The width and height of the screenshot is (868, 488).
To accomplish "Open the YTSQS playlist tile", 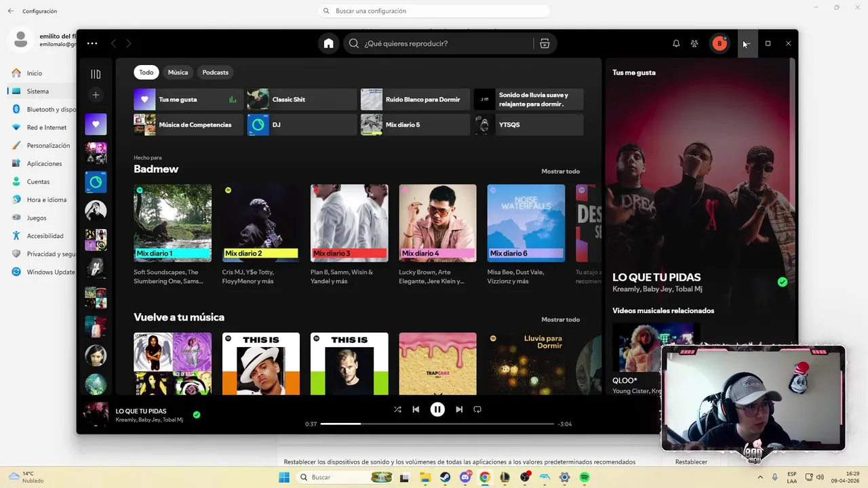I will 528,125.
